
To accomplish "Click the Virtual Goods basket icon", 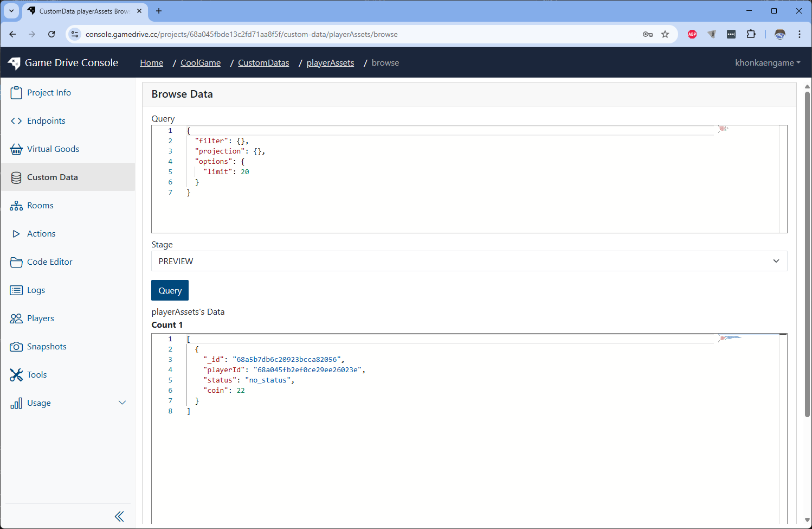I will (16, 149).
